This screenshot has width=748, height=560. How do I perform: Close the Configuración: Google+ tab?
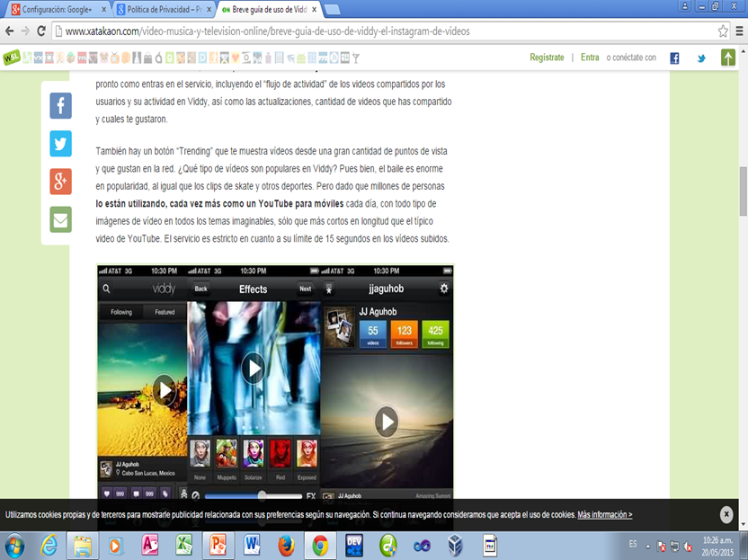104,10
